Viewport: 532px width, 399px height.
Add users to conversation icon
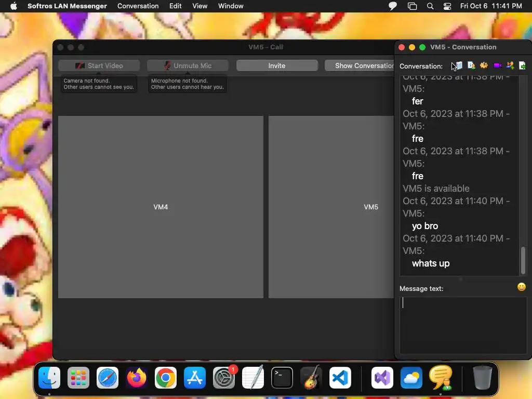click(x=510, y=65)
